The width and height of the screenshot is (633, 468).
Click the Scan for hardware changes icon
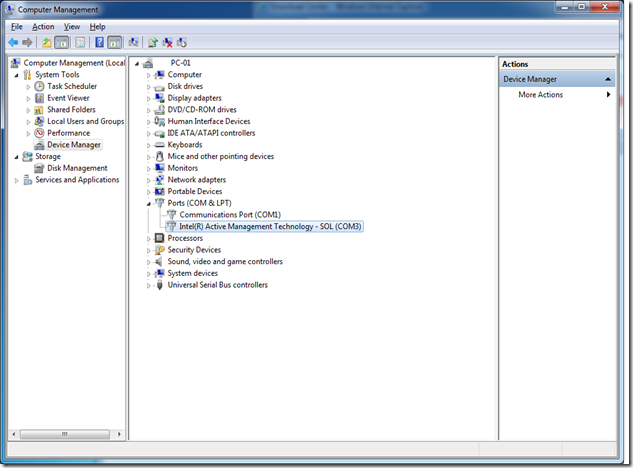[x=133, y=43]
